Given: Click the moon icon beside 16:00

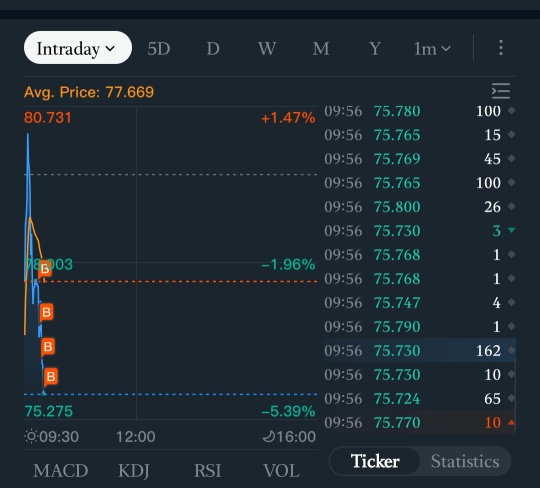Looking at the screenshot, I should point(269,436).
